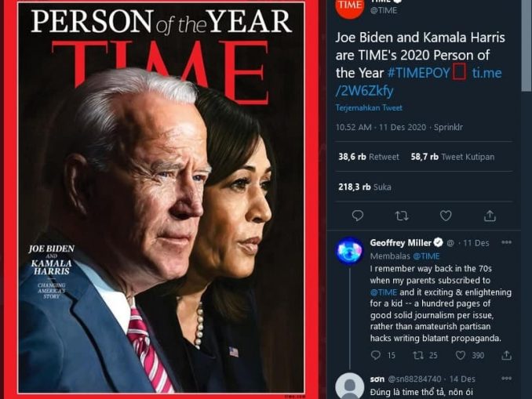Click the @TIME mention in Membalas line

coord(426,256)
